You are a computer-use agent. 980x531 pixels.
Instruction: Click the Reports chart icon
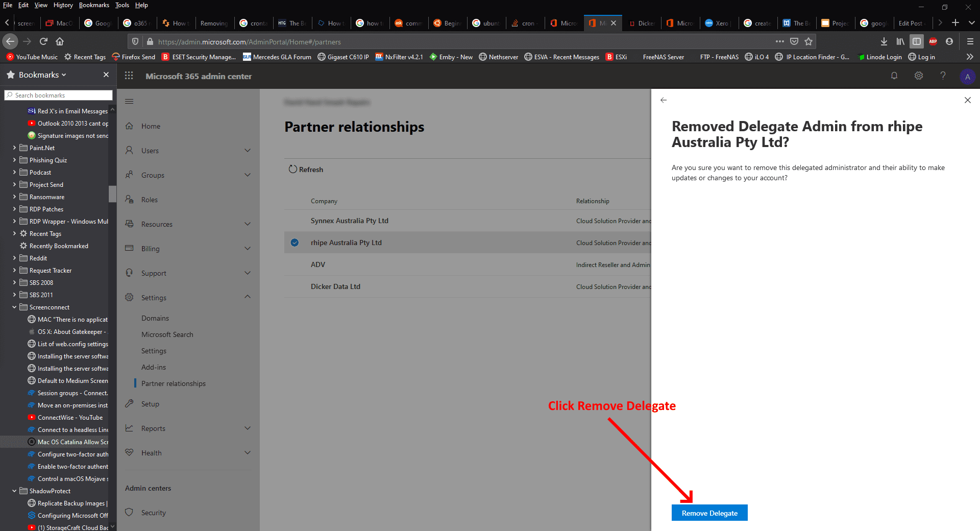pos(130,428)
